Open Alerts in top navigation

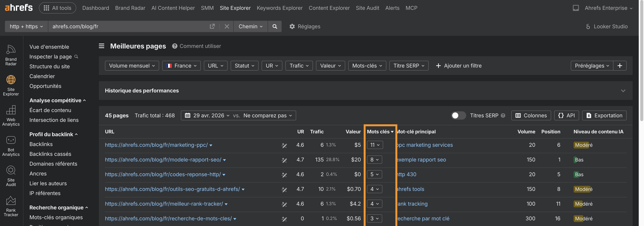[392, 8]
